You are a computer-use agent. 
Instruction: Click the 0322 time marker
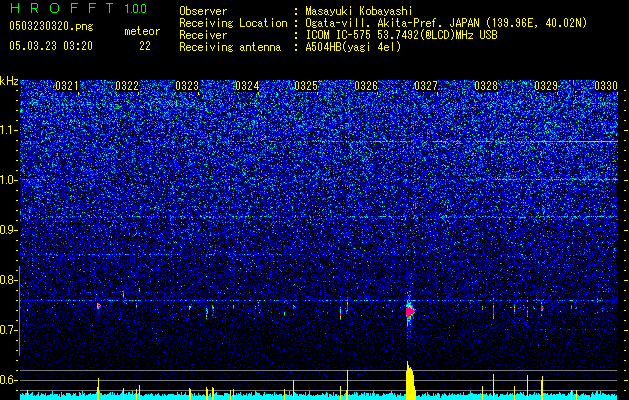point(127,86)
